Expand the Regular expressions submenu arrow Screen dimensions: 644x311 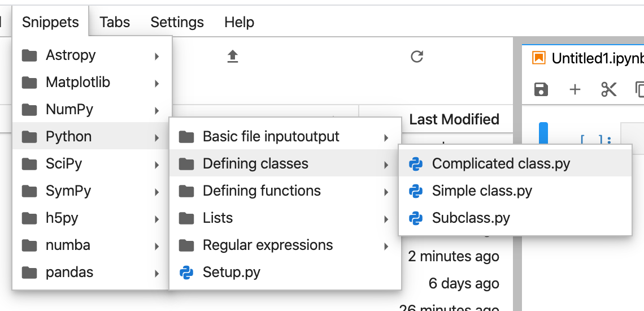386,246
